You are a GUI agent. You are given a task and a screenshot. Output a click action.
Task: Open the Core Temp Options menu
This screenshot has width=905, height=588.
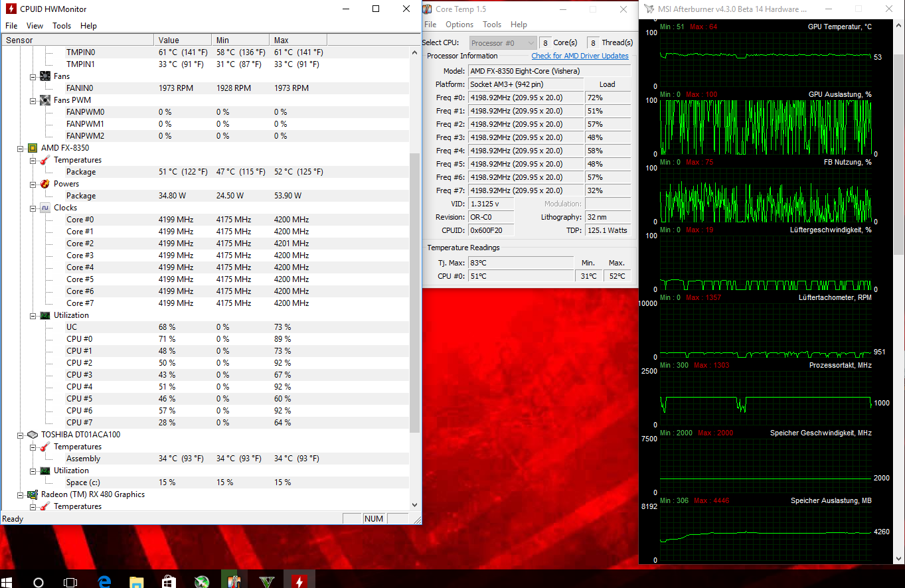459,25
